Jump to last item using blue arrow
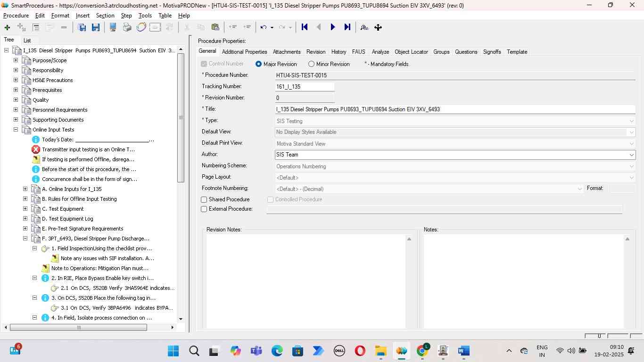Image resolution: width=644 pixels, height=362 pixels. pos(347,27)
